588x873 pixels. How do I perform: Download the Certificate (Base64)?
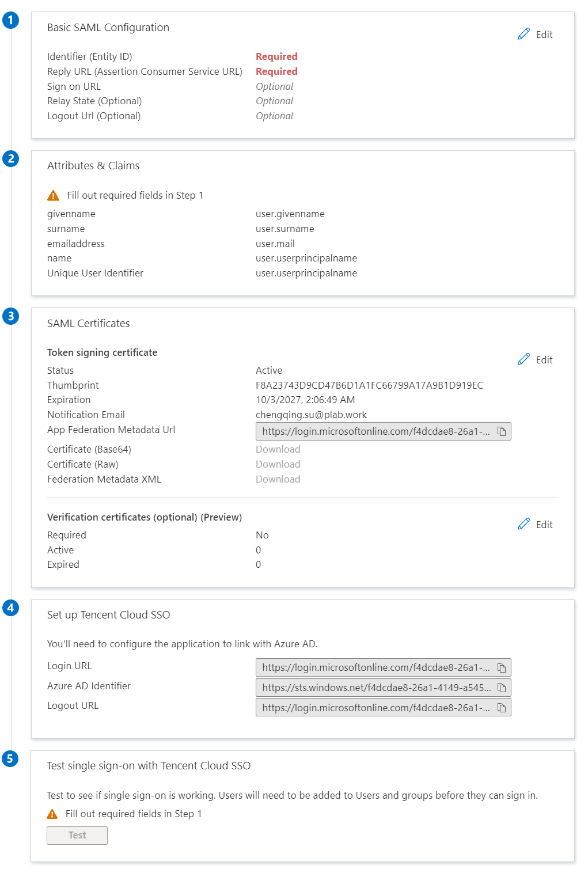pyautogui.click(x=278, y=449)
